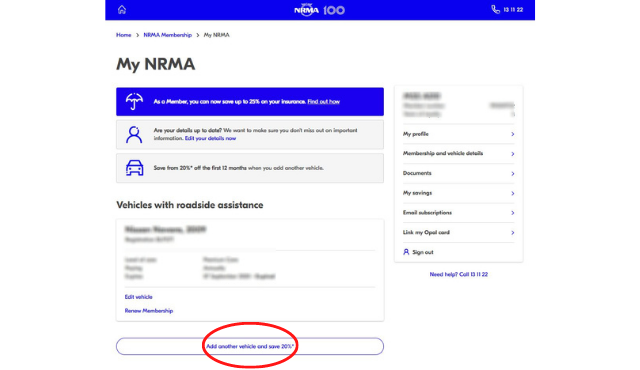This screenshot has height=370, width=640.
Task: Follow the Find out how link
Action: [x=323, y=102]
